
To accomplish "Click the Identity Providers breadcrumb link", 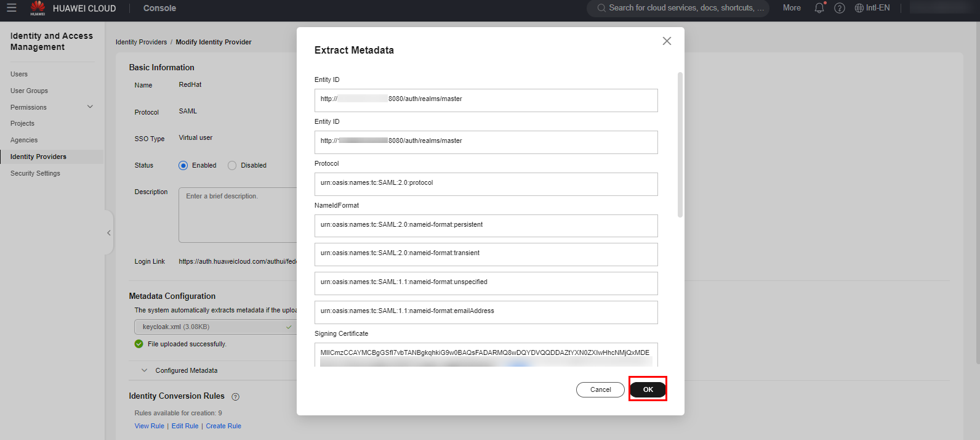I will tap(141, 43).
